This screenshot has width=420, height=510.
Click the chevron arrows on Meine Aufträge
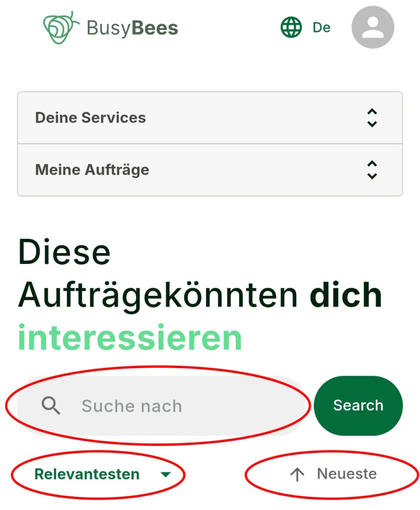point(372,170)
